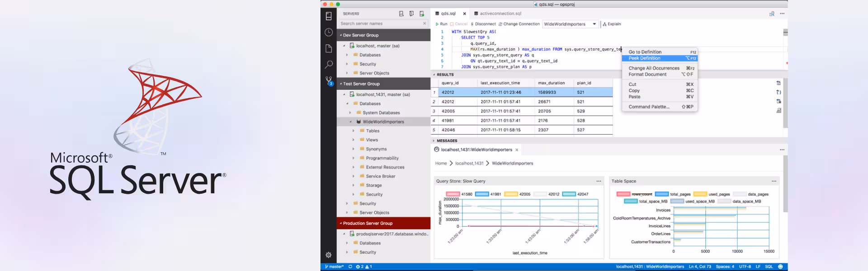Select Command Palette in context menu
This screenshot has width=868, height=271.
coord(660,107)
